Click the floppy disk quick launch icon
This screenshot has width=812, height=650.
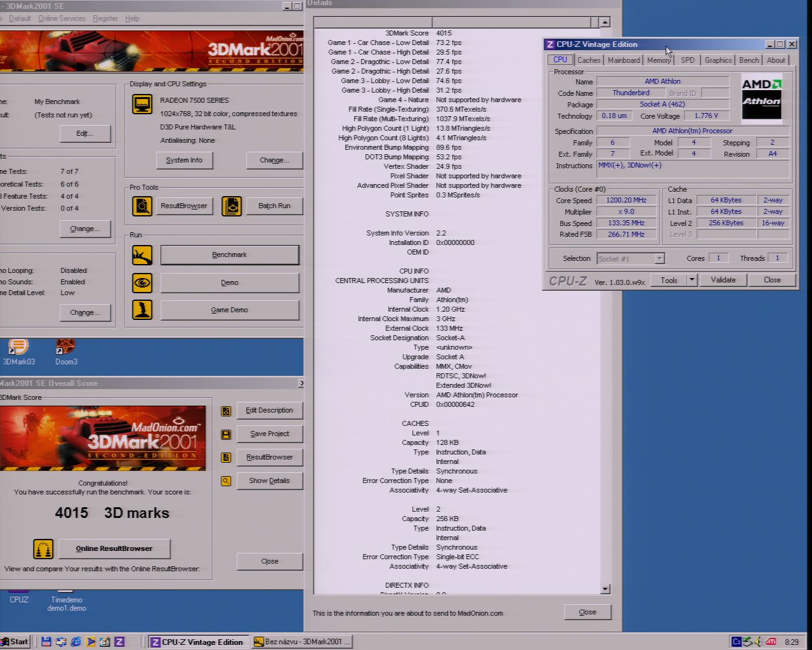tap(46, 642)
